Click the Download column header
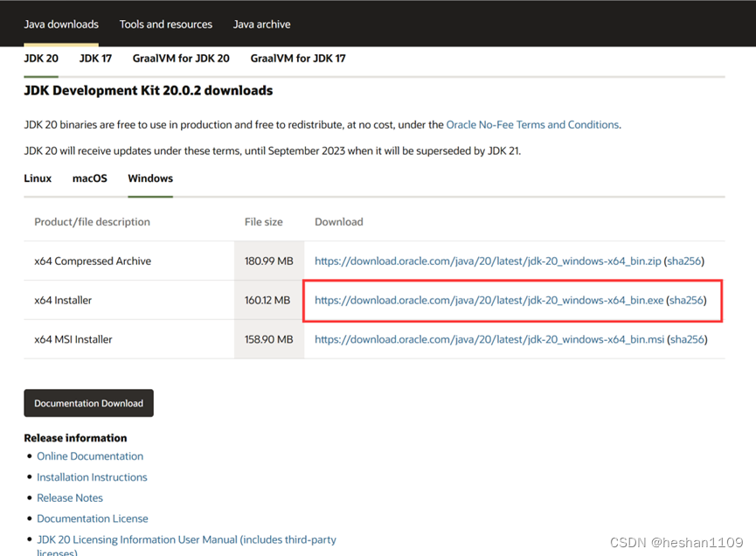756x556 pixels. coord(339,222)
